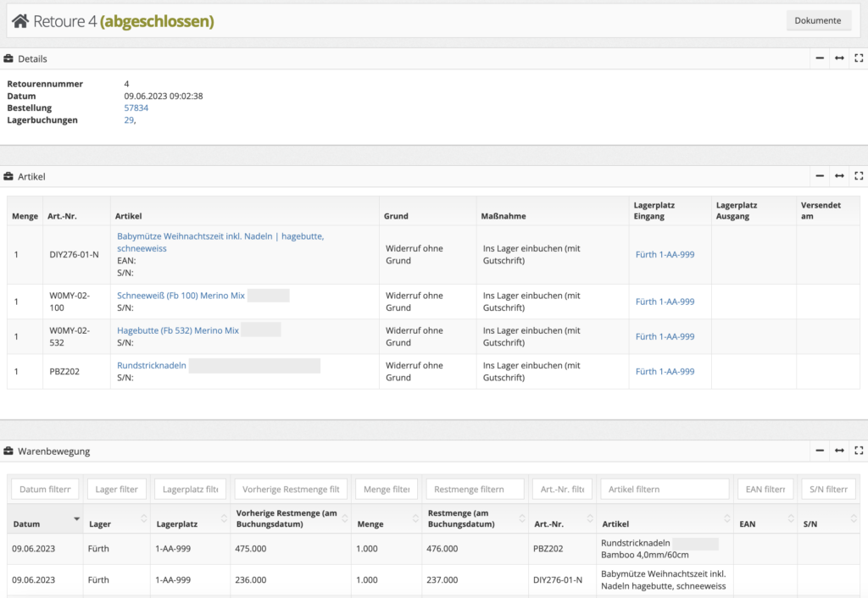This screenshot has height=598, width=868.
Task: Select PBZ202 in the Artikel table
Action: [x=64, y=371]
